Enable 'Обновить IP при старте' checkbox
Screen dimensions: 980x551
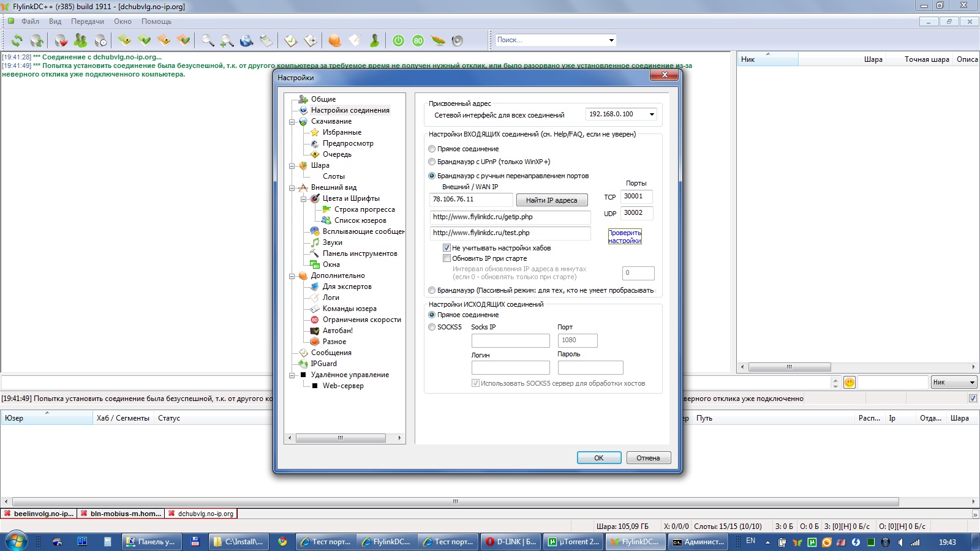447,258
